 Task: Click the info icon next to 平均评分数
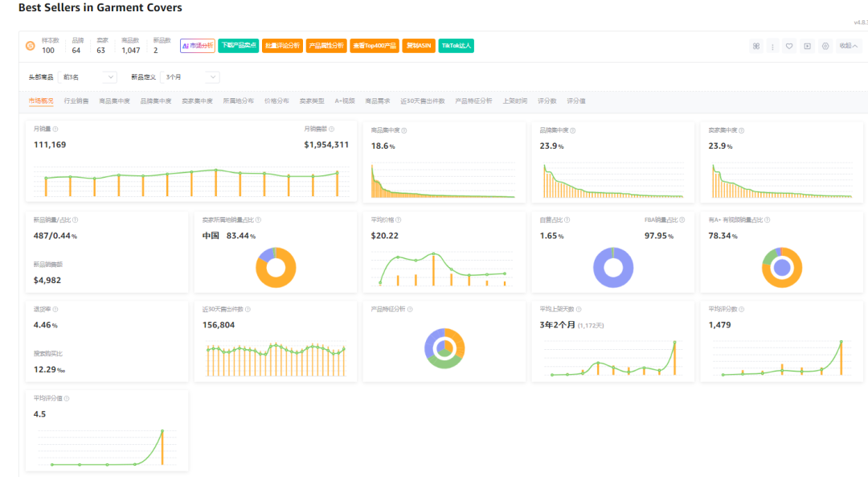(x=742, y=309)
